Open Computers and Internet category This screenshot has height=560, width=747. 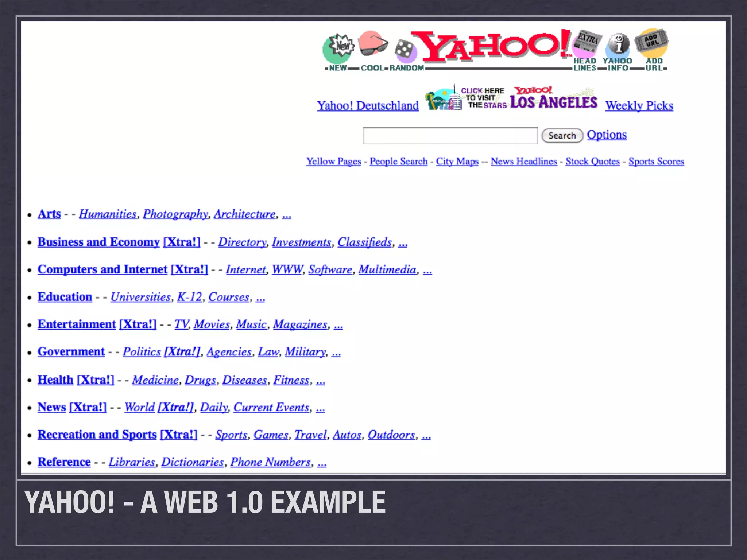tap(102, 269)
